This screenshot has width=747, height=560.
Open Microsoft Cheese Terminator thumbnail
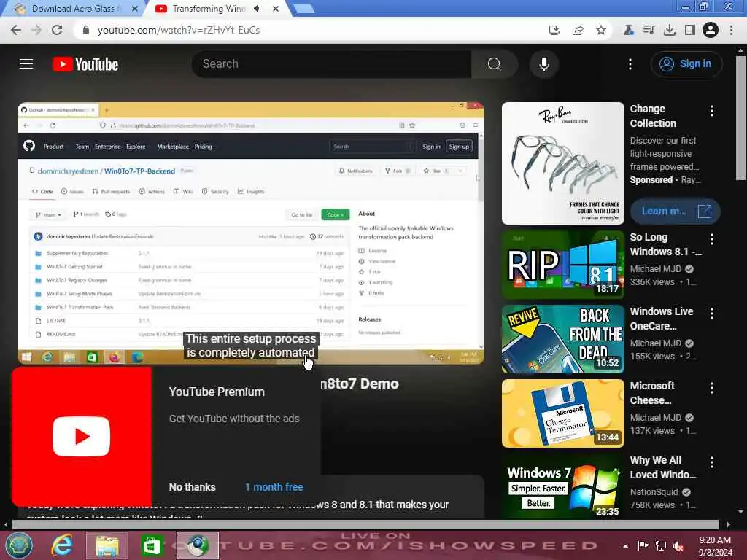coord(562,413)
